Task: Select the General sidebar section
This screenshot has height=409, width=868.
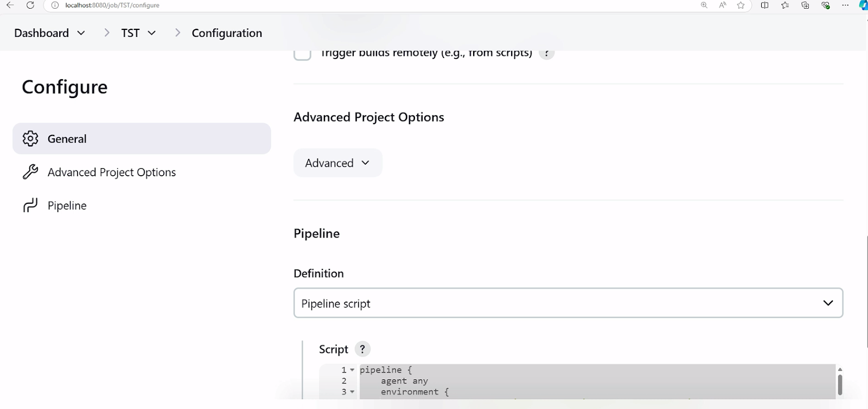Action: pos(142,138)
